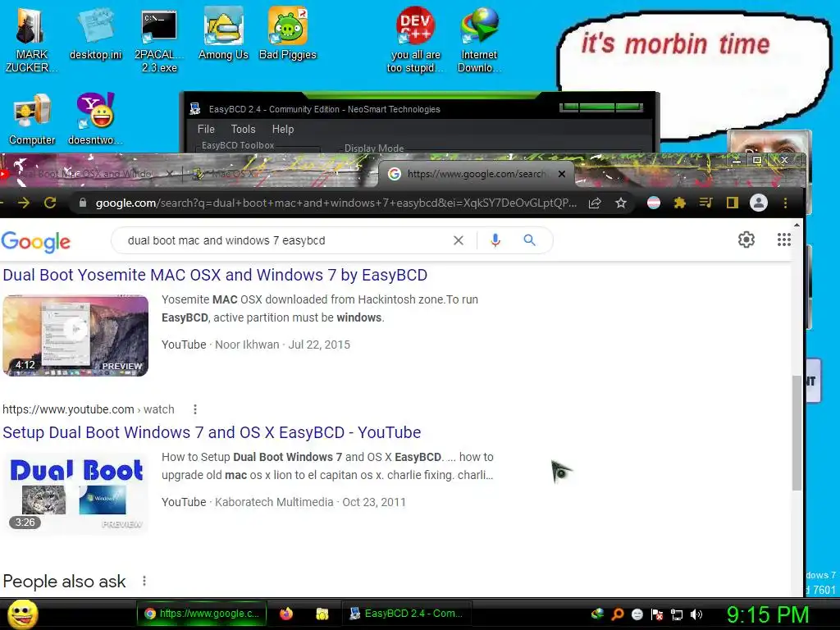Open the Computer desktop icon
This screenshot has height=630, width=840.
[32, 119]
